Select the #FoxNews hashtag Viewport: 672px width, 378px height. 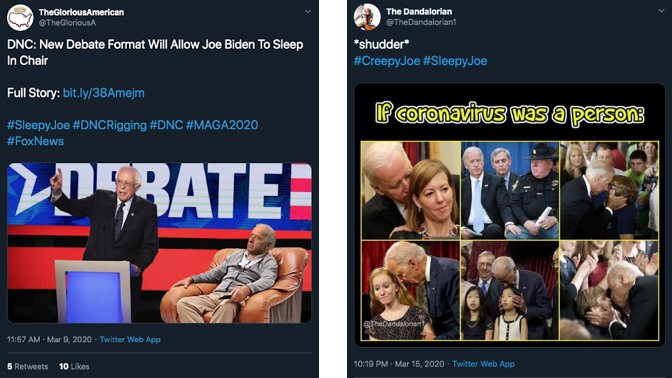click(35, 141)
